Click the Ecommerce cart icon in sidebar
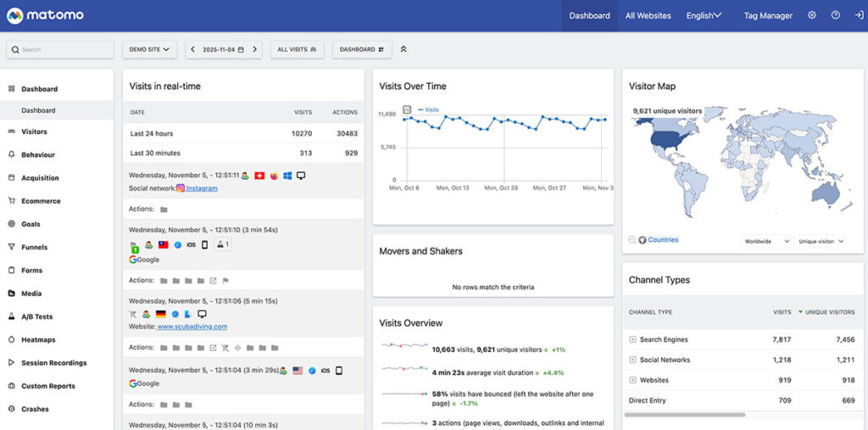Image resolution: width=868 pixels, height=430 pixels. [x=12, y=201]
